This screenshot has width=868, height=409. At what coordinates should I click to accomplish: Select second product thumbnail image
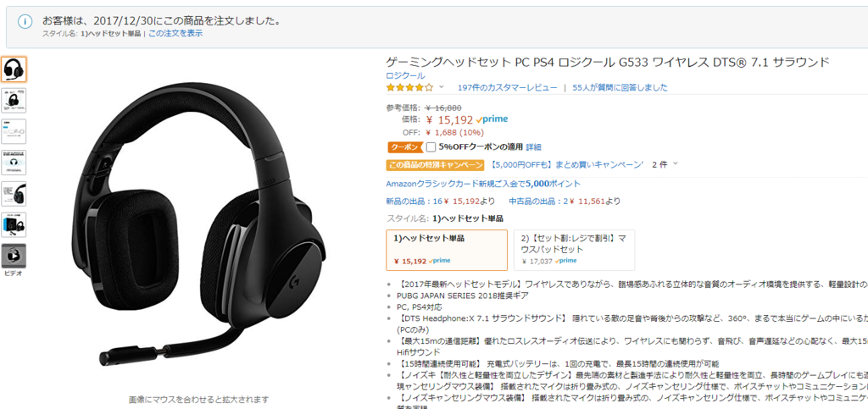coord(14,100)
